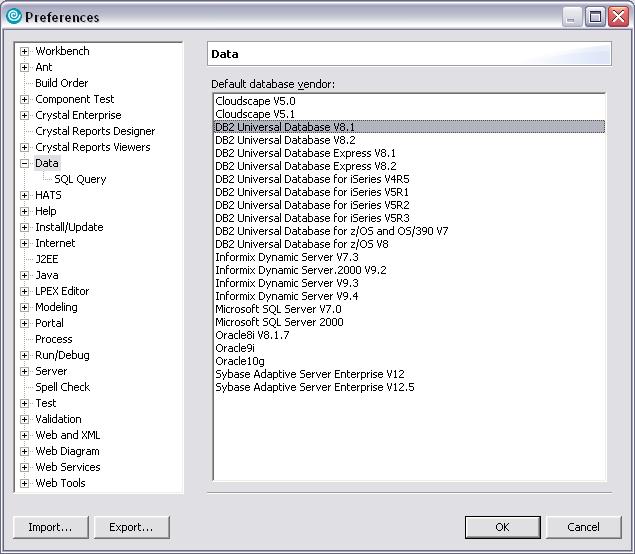Select Oracle9i vendor
The image size is (635, 554).
pos(409,348)
